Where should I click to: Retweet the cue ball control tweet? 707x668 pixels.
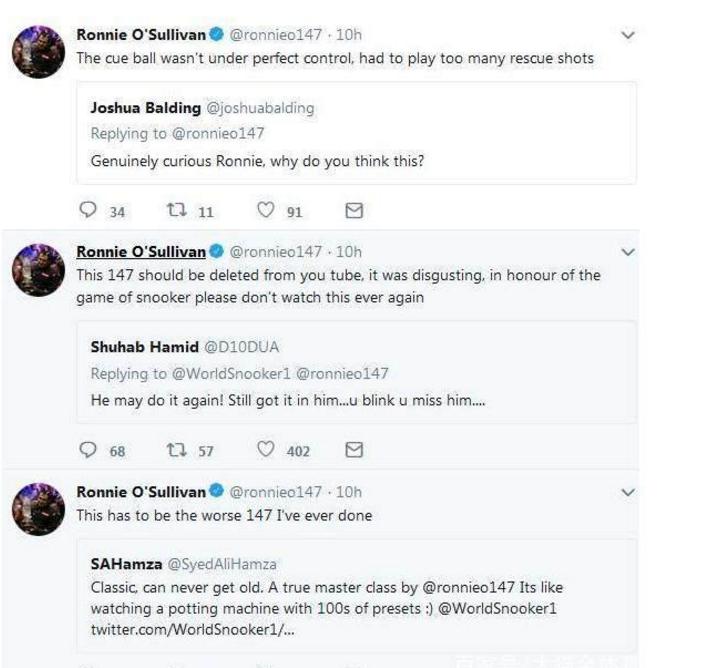[x=175, y=211]
